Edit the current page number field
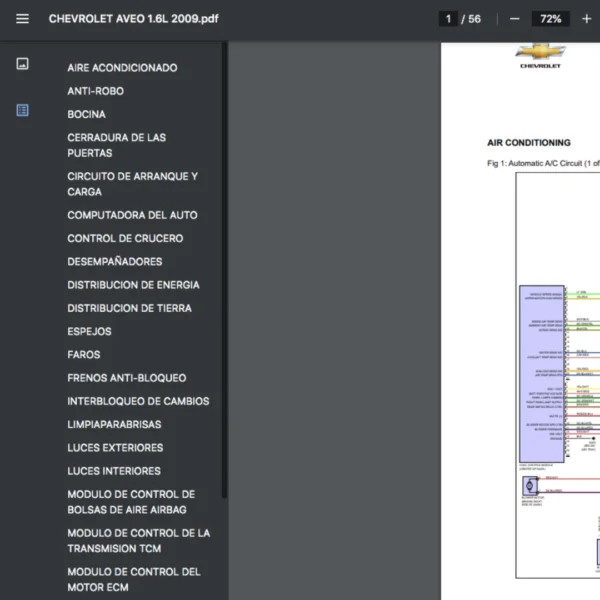This screenshot has height=600, width=600. 448,19
